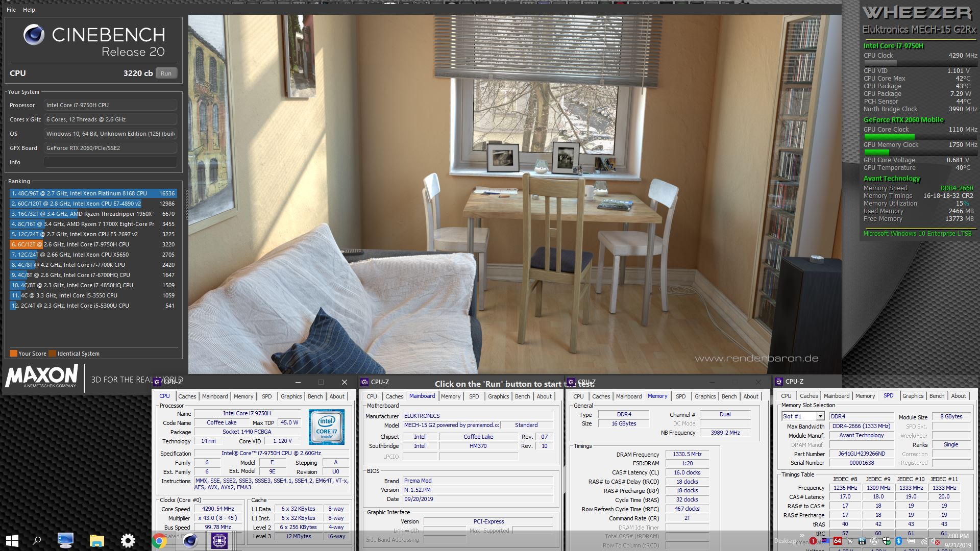Open the Graphics tab in the CPU-Z Mainboard window

(499, 396)
